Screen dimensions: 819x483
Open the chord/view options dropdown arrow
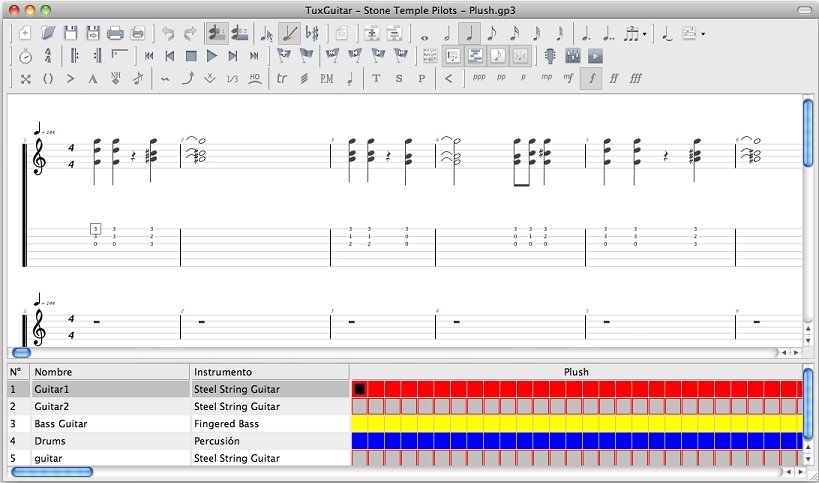pos(703,34)
